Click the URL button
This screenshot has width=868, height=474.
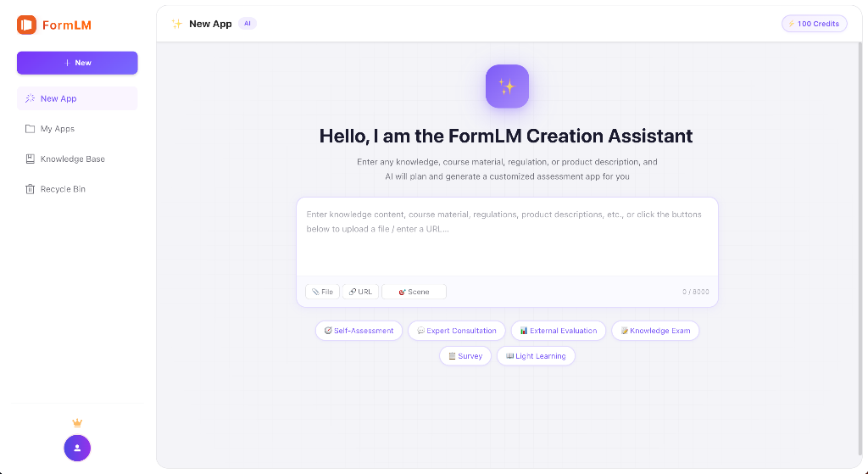(360, 292)
